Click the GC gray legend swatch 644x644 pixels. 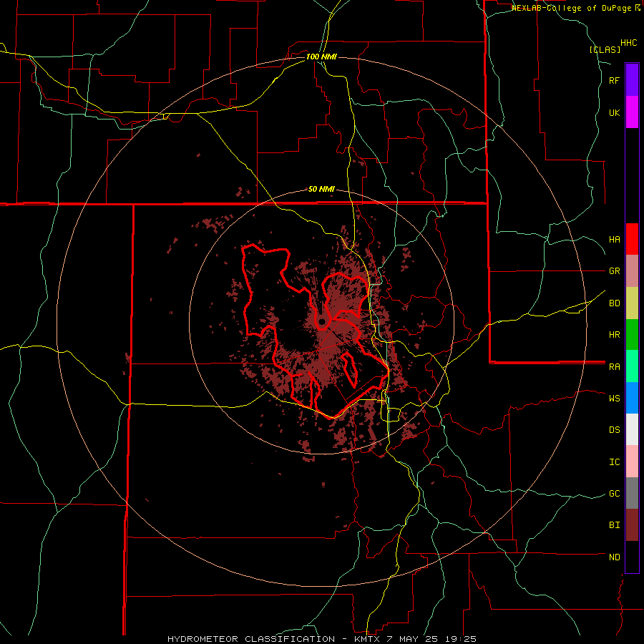pos(632,493)
